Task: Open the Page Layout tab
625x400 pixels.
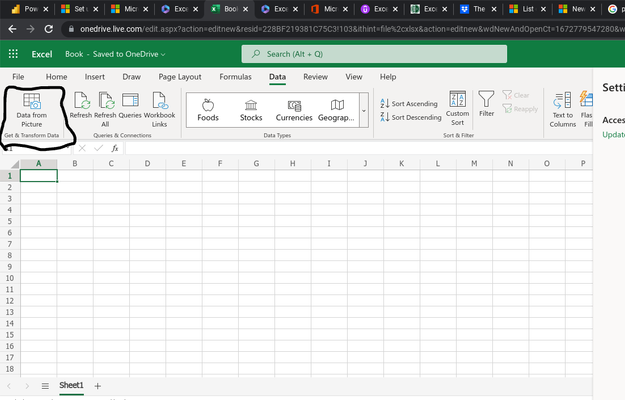Action: pyautogui.click(x=180, y=77)
